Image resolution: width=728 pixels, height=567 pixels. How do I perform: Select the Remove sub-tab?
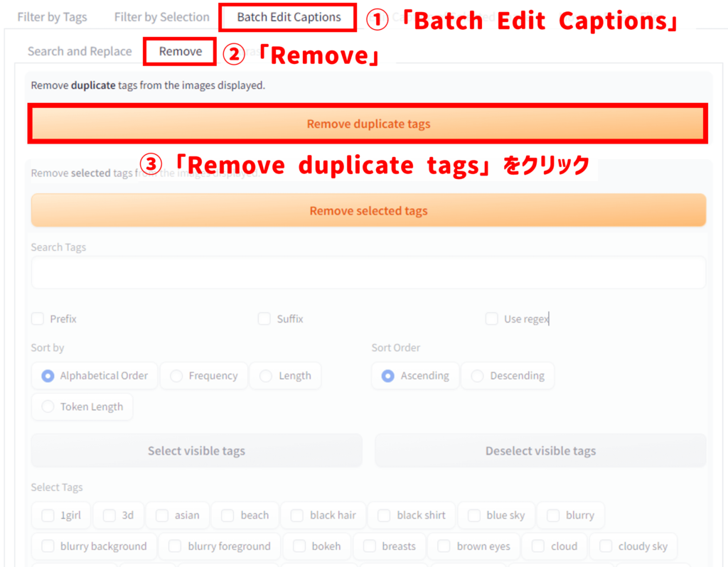(180, 51)
